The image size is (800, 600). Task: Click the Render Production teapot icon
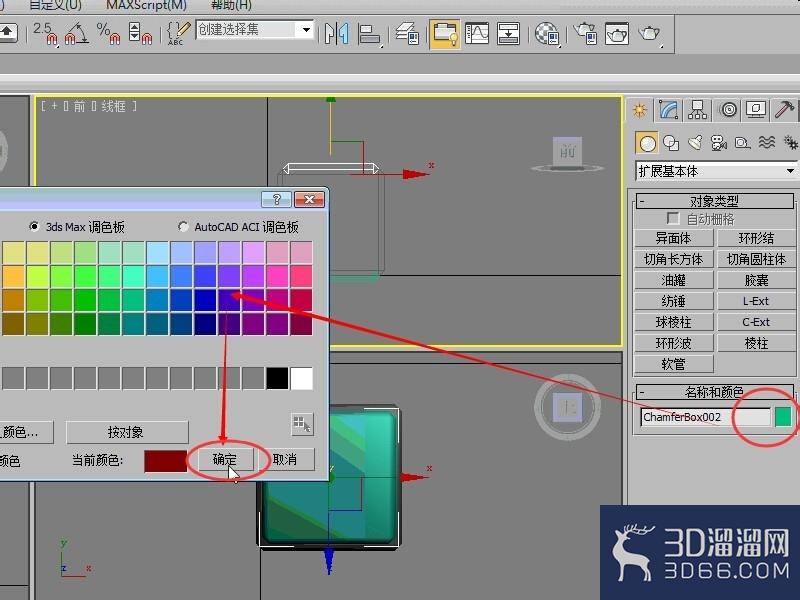coord(649,34)
